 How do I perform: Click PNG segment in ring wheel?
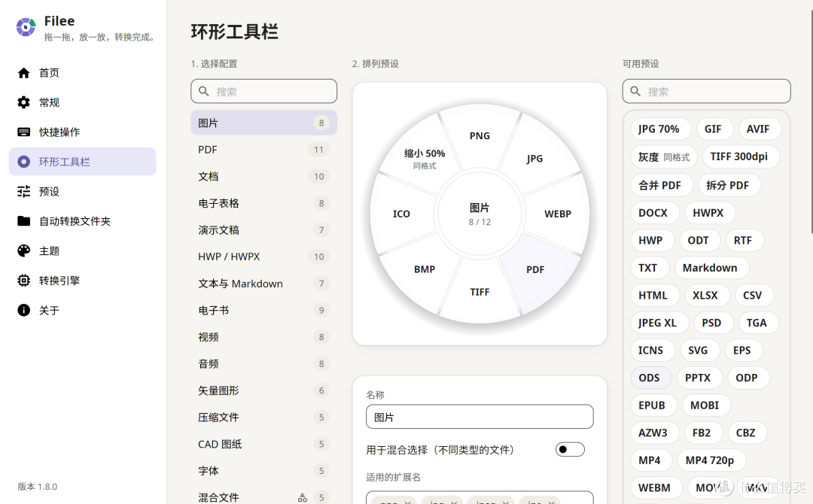480,135
